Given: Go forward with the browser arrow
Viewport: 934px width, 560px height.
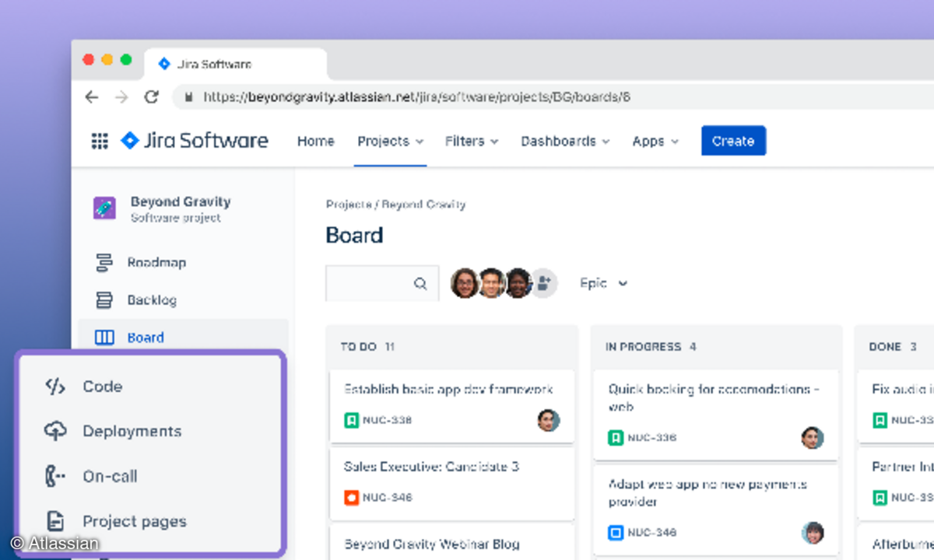Looking at the screenshot, I should coord(121,97).
